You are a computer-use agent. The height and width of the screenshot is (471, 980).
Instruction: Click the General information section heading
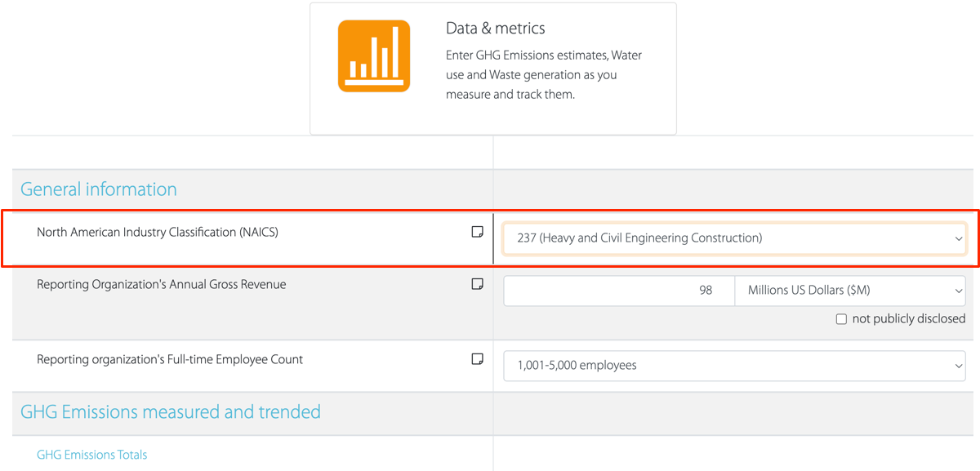(98, 189)
